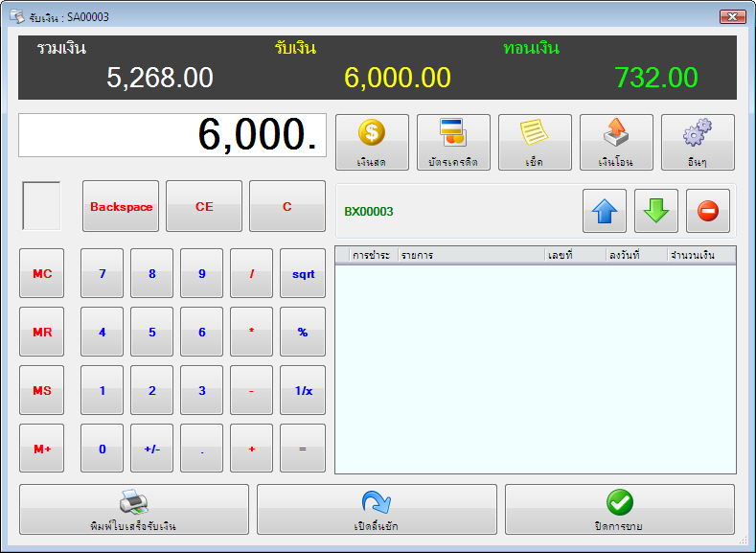Click received amount 6,000.00

(x=398, y=78)
